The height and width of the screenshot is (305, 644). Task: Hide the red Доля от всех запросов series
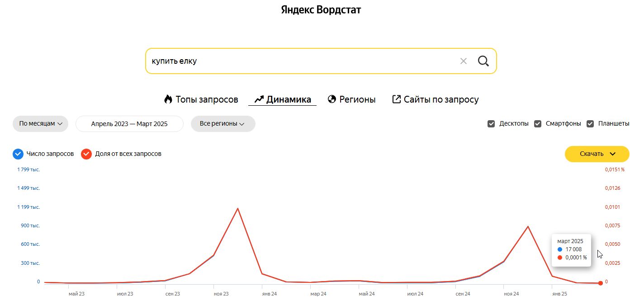(x=86, y=154)
